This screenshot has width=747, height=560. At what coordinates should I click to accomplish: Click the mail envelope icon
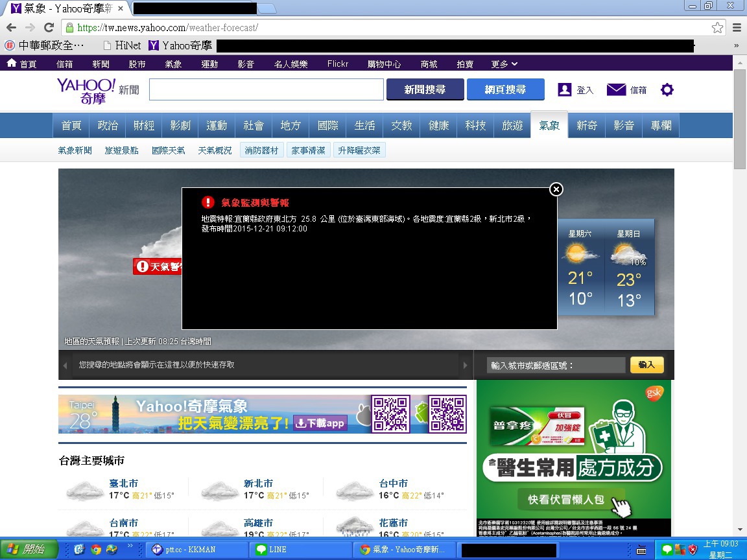coord(616,89)
